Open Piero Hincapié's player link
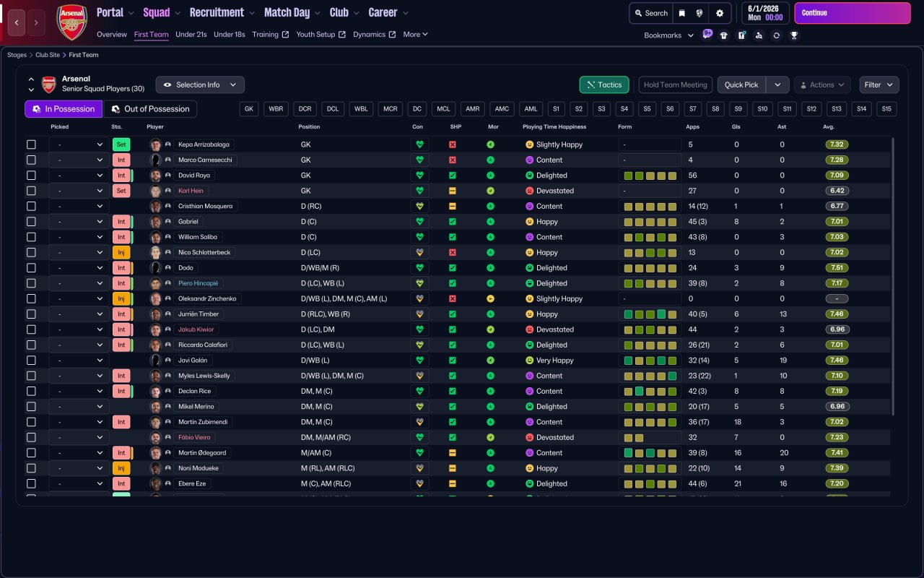 point(198,283)
